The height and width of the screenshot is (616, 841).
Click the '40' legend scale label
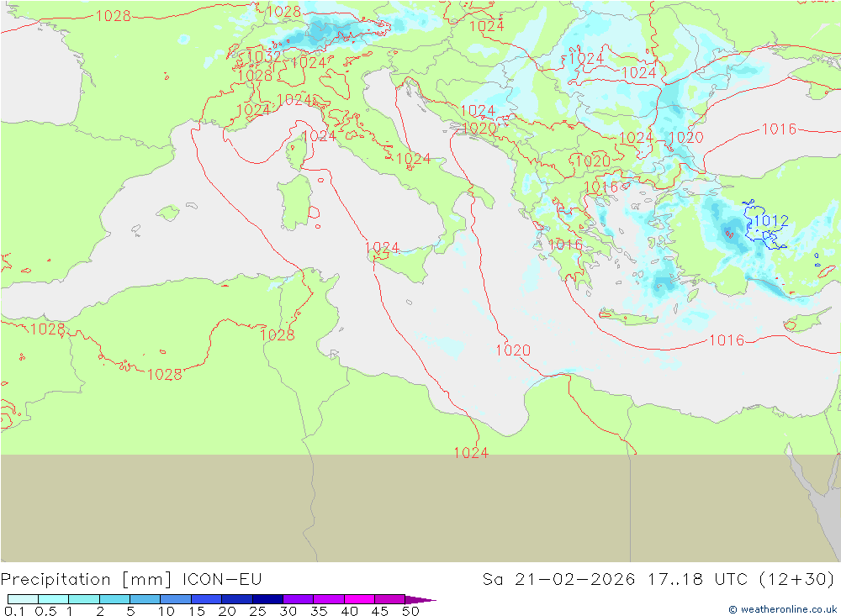tap(350, 611)
